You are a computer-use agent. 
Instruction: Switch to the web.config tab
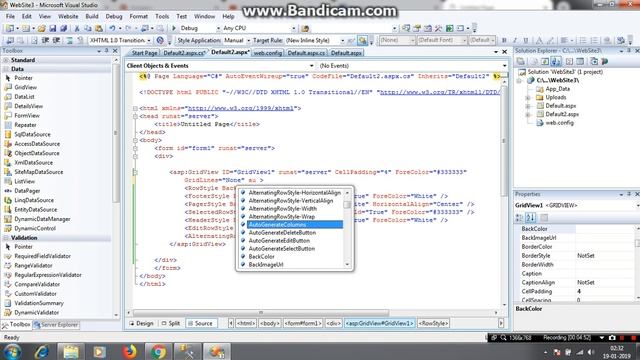268,53
